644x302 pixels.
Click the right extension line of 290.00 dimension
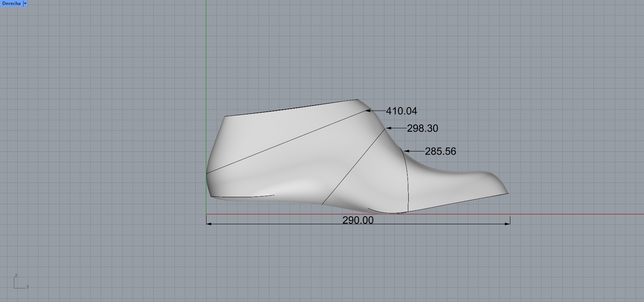(510, 220)
